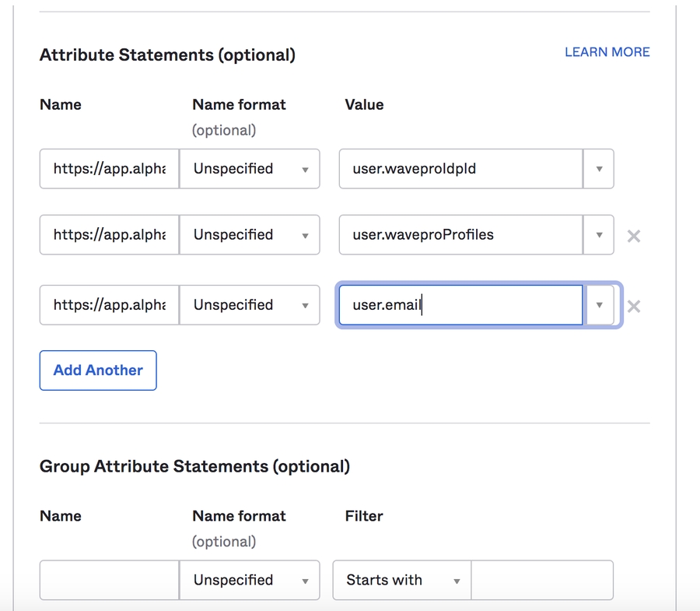Open dropdown arrow for user.email value

(598, 305)
